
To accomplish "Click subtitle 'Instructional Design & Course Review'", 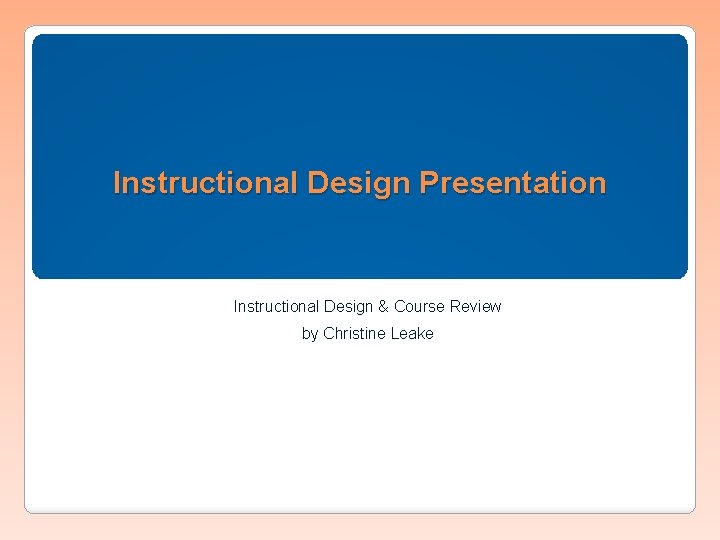I will (x=367, y=306).
